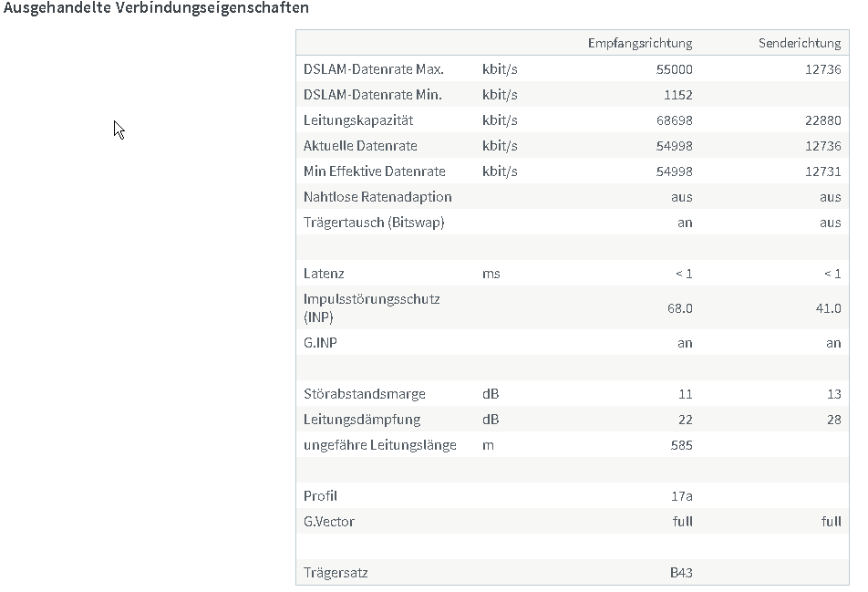Click Trägertausch (Bitswap) receive value an

(685, 223)
